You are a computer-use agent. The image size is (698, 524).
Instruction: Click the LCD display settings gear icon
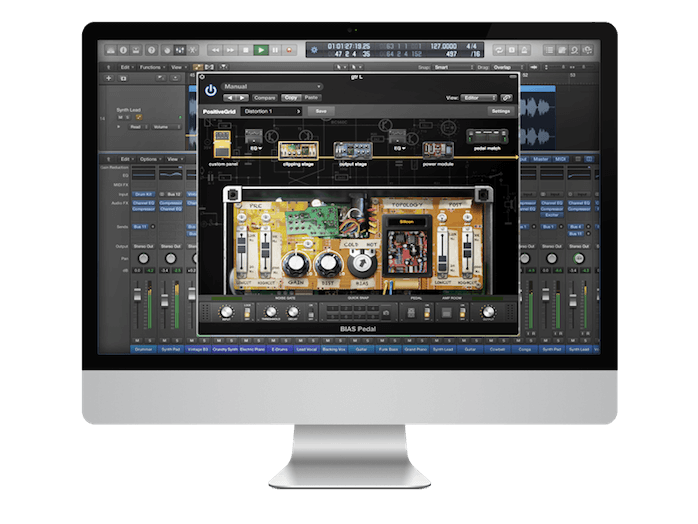(314, 50)
